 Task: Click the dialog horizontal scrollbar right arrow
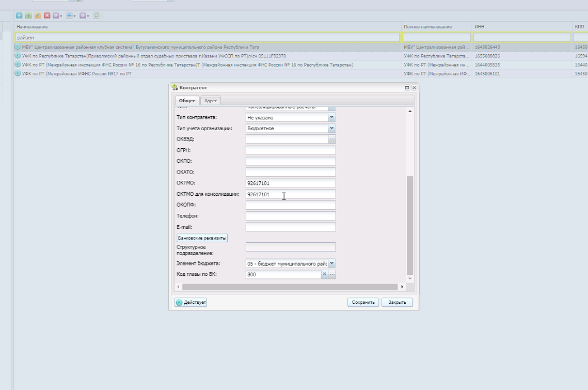pyautogui.click(x=402, y=287)
